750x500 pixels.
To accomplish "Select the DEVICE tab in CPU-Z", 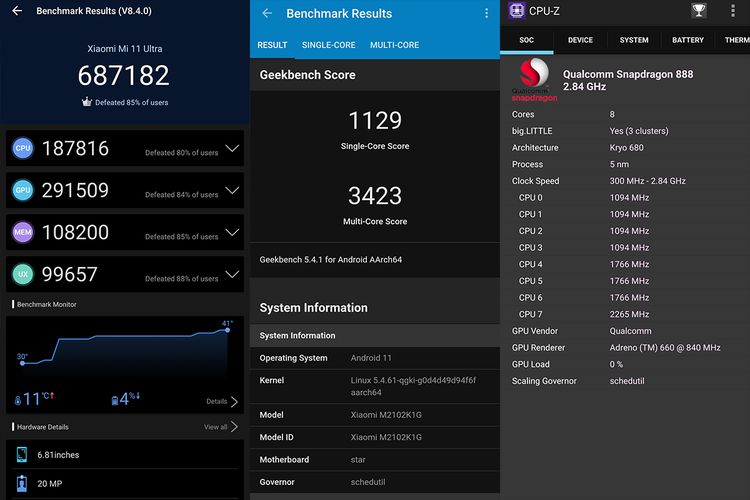I will click(580, 40).
